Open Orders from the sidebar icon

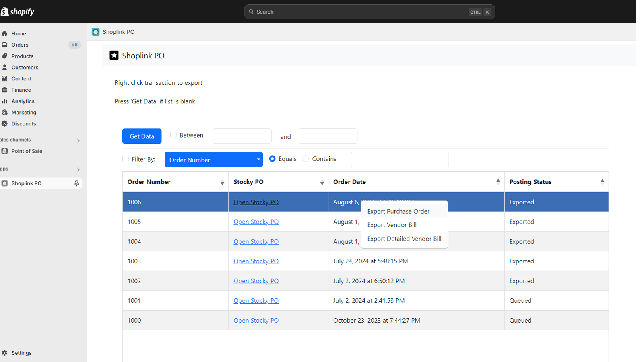coord(5,45)
